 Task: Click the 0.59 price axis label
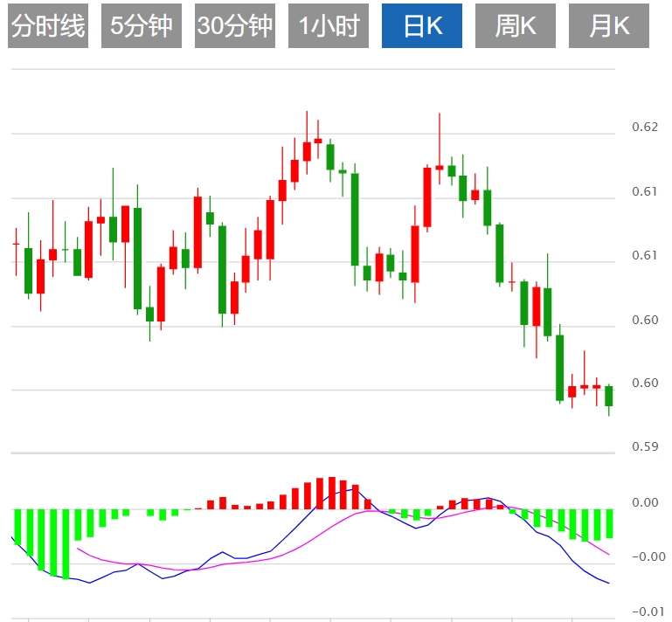[x=644, y=447]
